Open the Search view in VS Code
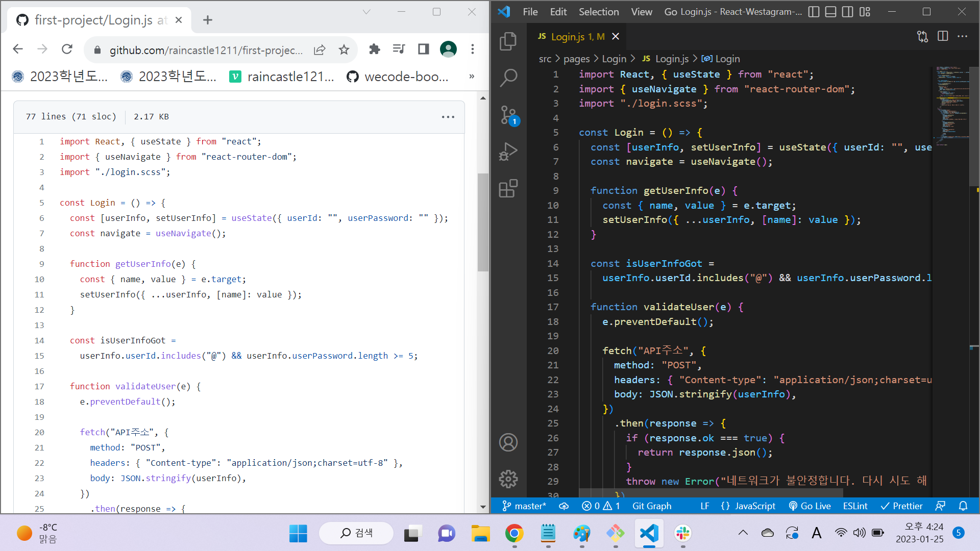980x551 pixels. 508,78
